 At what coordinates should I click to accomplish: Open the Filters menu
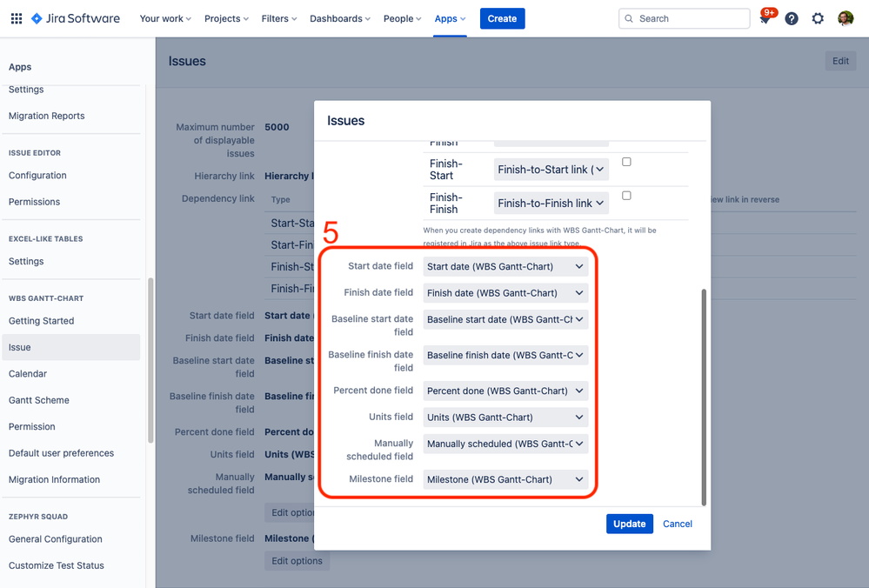(278, 18)
